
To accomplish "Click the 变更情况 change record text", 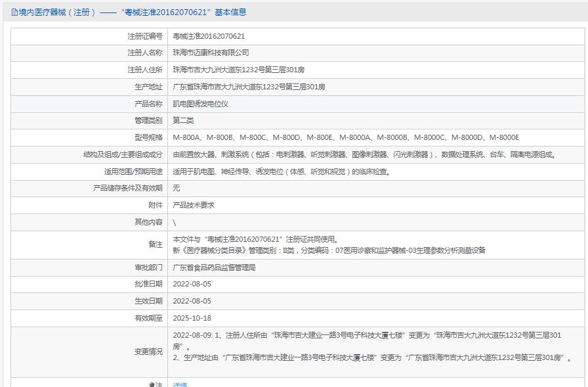I will tap(371, 346).
